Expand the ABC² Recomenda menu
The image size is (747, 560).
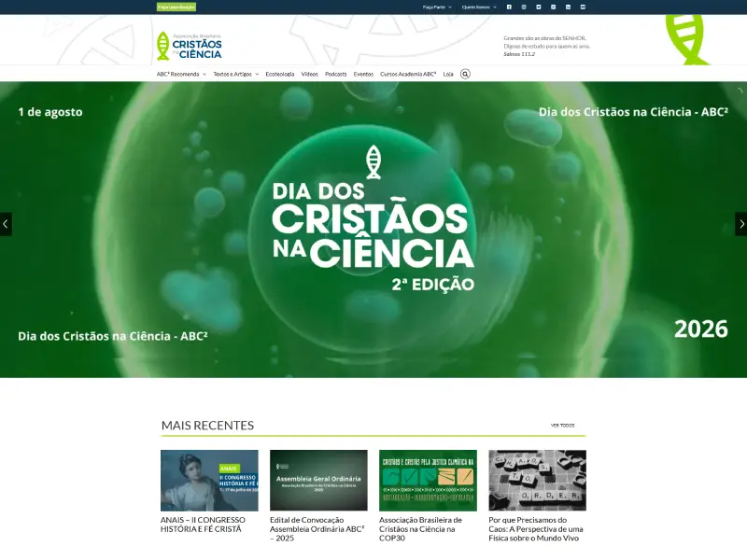[181, 74]
